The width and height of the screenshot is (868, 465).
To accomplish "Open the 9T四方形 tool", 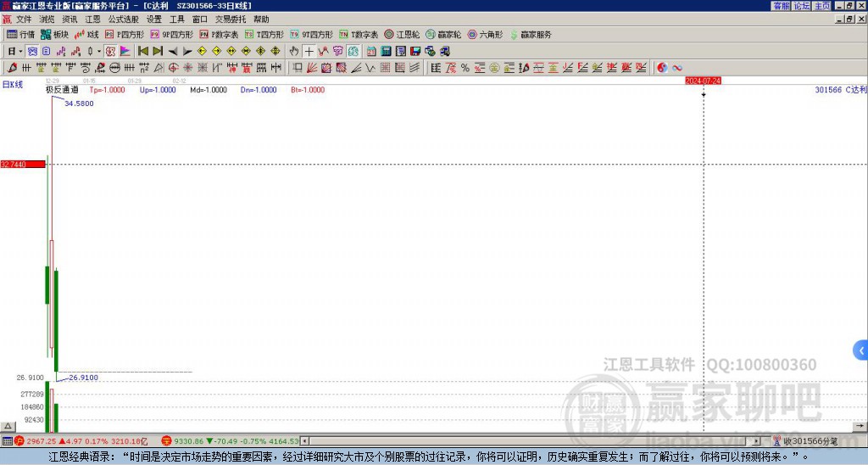I will [x=312, y=34].
